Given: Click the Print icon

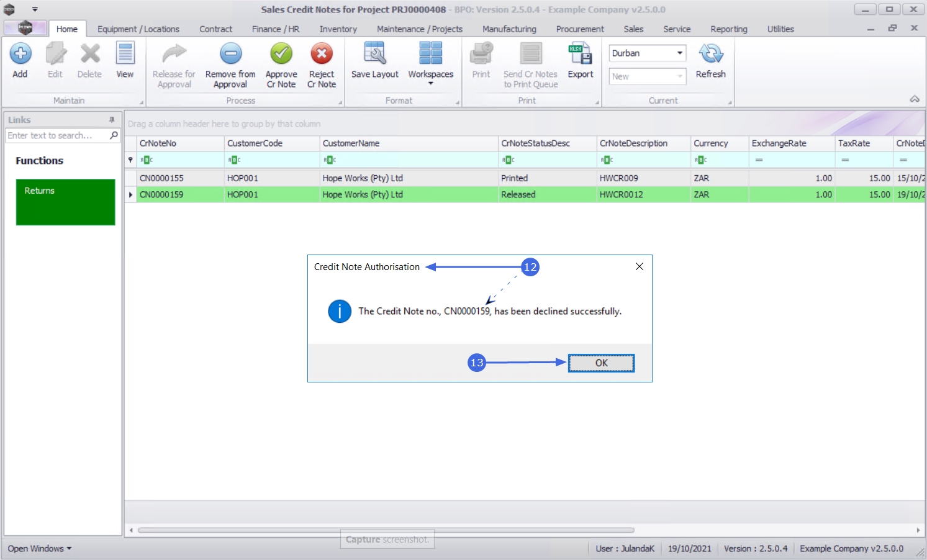Looking at the screenshot, I should pyautogui.click(x=481, y=54).
